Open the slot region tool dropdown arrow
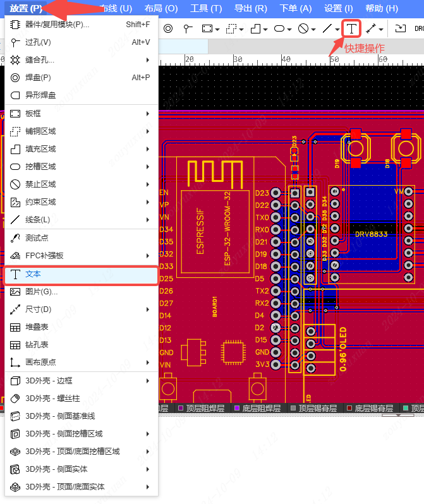The width and height of the screenshot is (424, 504). [289, 30]
